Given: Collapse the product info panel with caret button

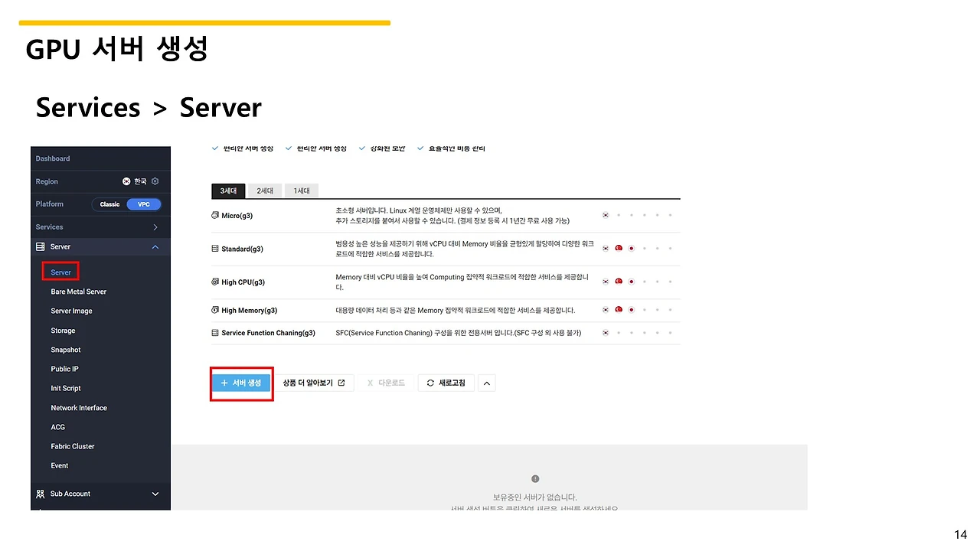Looking at the screenshot, I should point(487,383).
